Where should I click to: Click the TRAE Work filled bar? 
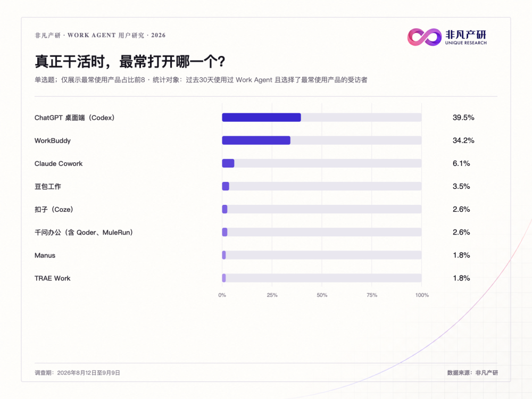(224, 278)
